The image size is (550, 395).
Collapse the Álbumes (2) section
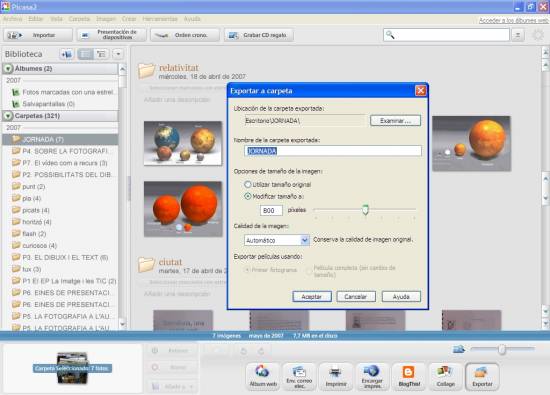coord(8,69)
